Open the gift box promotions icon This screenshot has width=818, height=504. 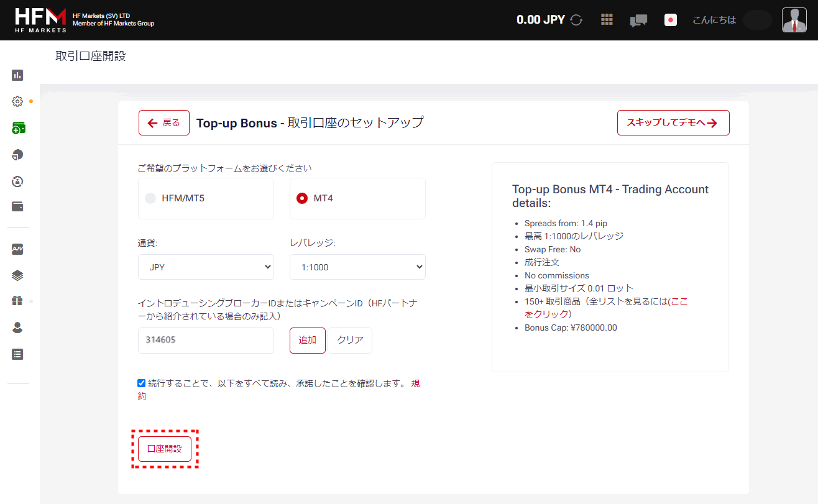pos(17,301)
